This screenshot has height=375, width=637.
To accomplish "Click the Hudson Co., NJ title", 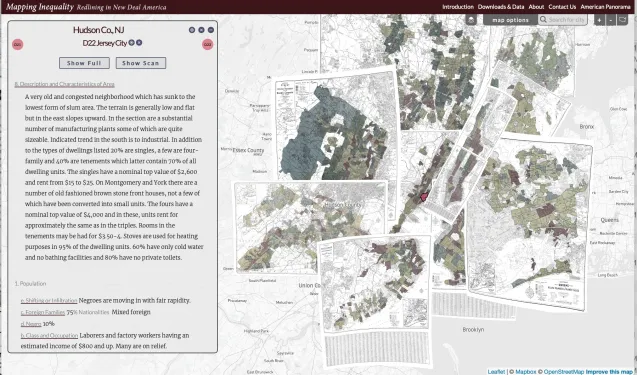I will (x=99, y=30).
